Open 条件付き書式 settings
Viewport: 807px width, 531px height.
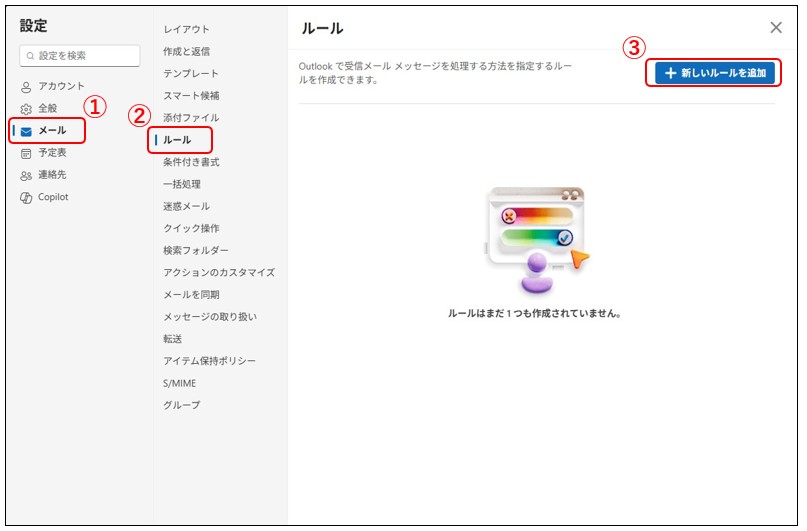pos(191,162)
